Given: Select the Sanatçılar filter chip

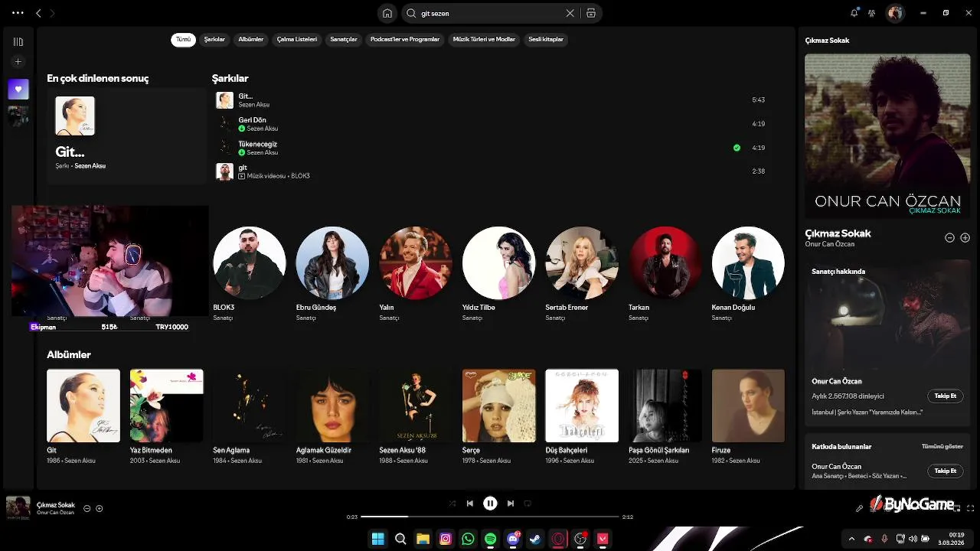Looking at the screenshot, I should pos(344,39).
